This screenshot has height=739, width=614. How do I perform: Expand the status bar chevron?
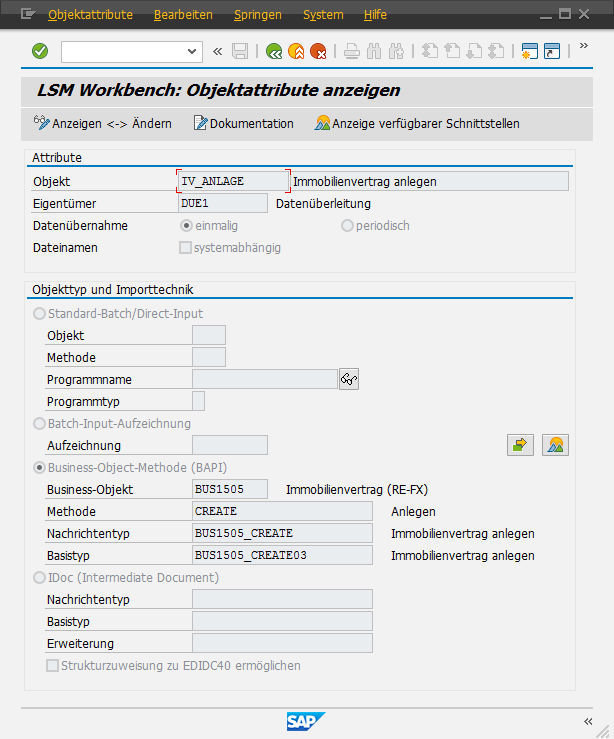click(588, 722)
